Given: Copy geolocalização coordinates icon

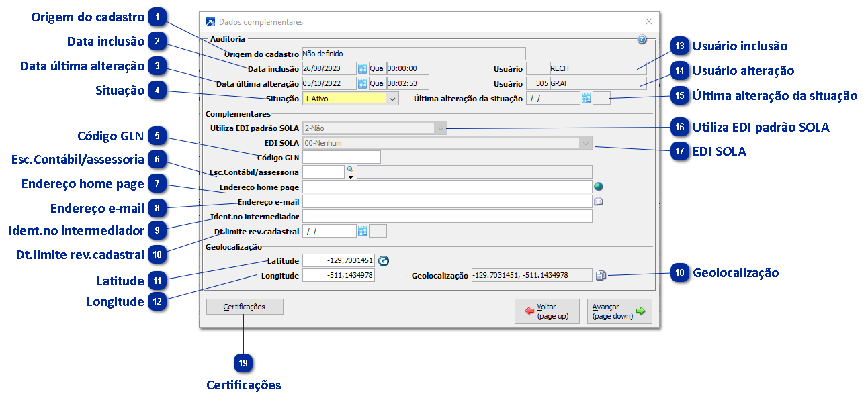Looking at the screenshot, I should coord(601,275).
